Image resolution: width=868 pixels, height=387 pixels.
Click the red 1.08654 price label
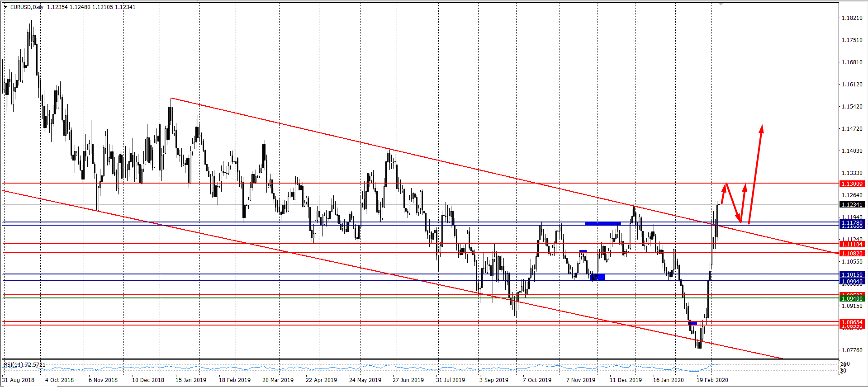852,322
